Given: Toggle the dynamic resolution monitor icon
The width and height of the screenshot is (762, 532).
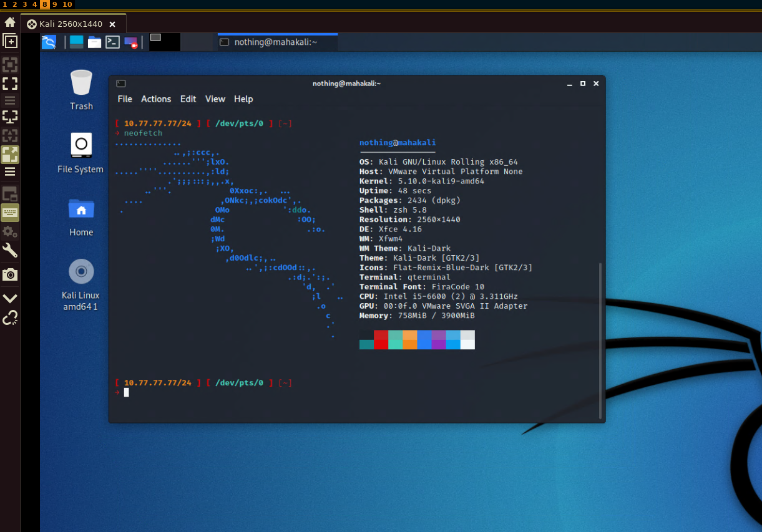Looking at the screenshot, I should pyautogui.click(x=10, y=116).
